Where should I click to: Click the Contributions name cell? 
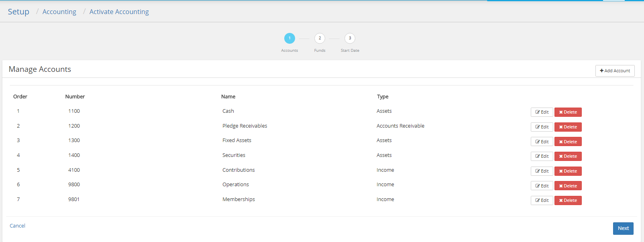point(238,170)
